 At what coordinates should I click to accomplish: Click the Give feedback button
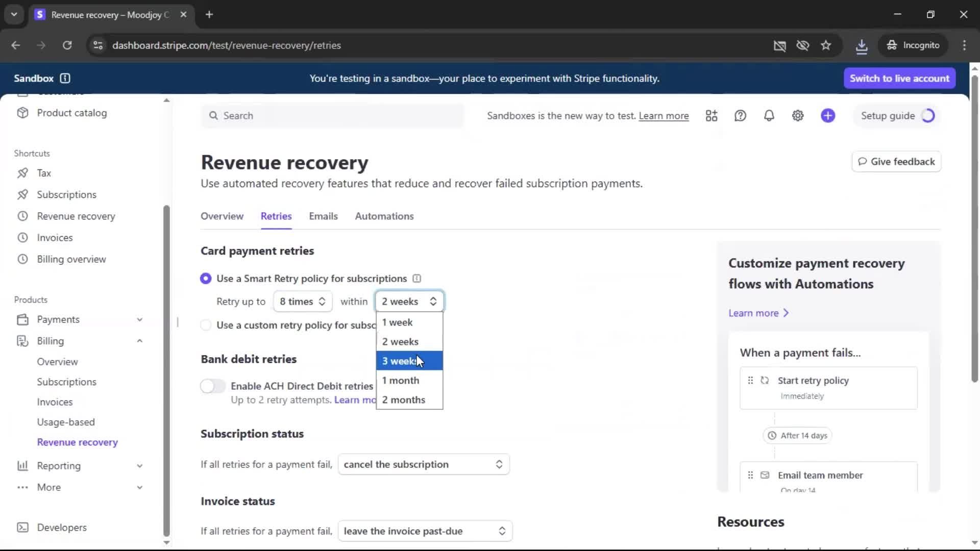click(896, 162)
